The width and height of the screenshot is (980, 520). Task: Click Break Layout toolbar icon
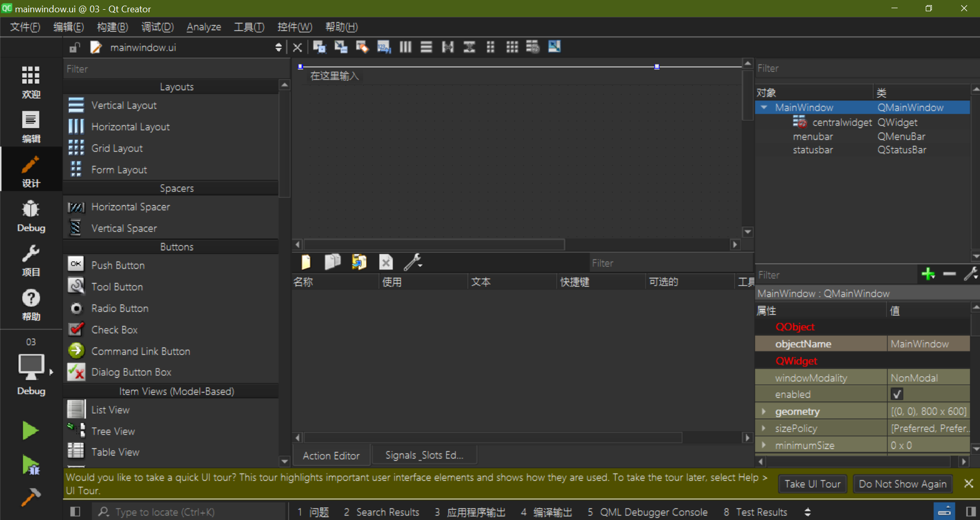click(533, 47)
